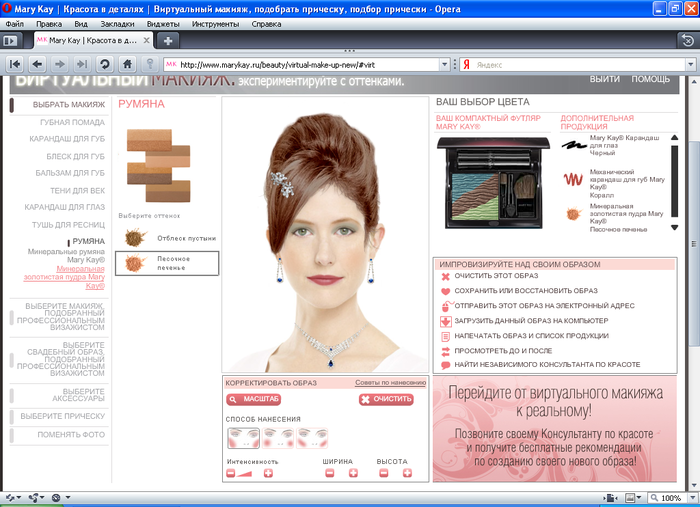Image resolution: width=700 pixels, height=507 pixels.
Task: Increase blush intensity with plus button
Action: tap(268, 473)
